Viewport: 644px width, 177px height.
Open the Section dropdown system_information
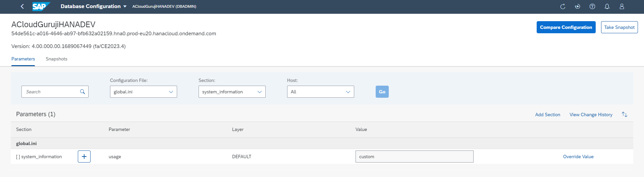tap(232, 92)
